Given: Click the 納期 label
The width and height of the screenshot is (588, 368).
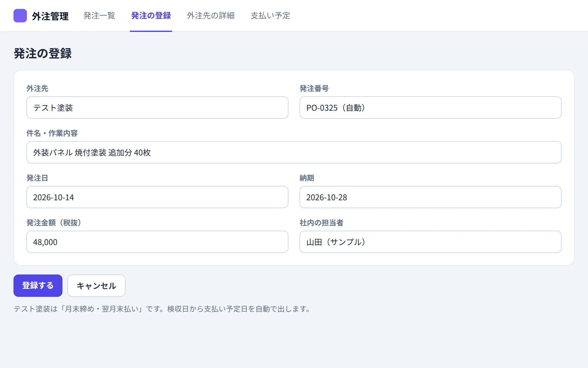Looking at the screenshot, I should tap(307, 178).
